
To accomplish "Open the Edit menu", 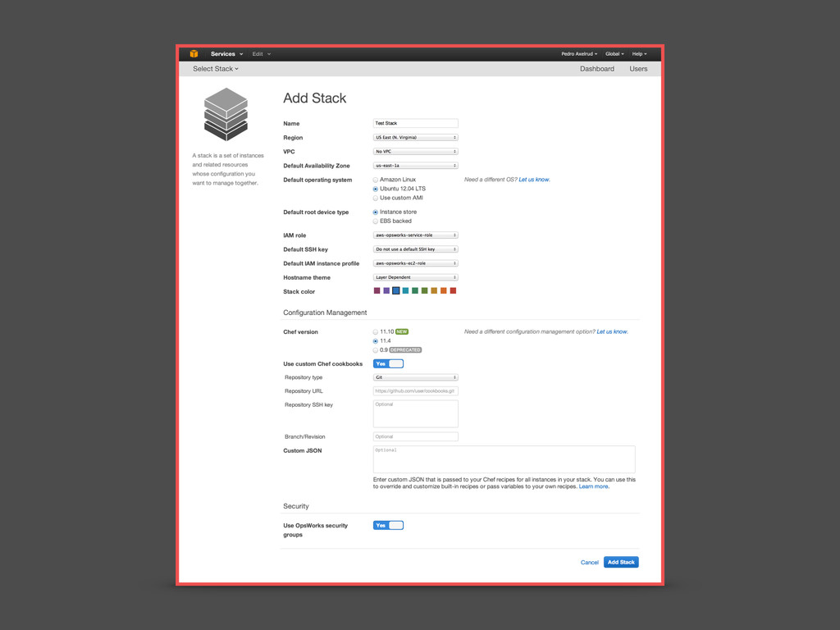I will (262, 54).
